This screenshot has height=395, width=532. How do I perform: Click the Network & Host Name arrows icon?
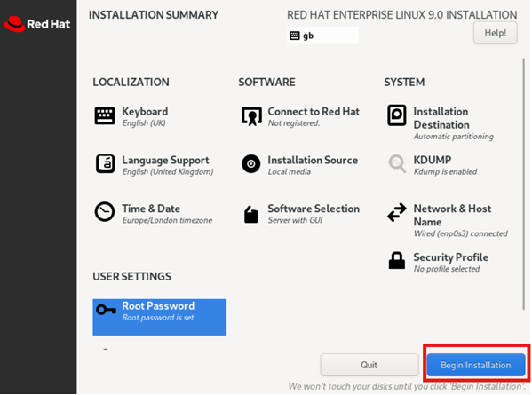click(x=397, y=212)
